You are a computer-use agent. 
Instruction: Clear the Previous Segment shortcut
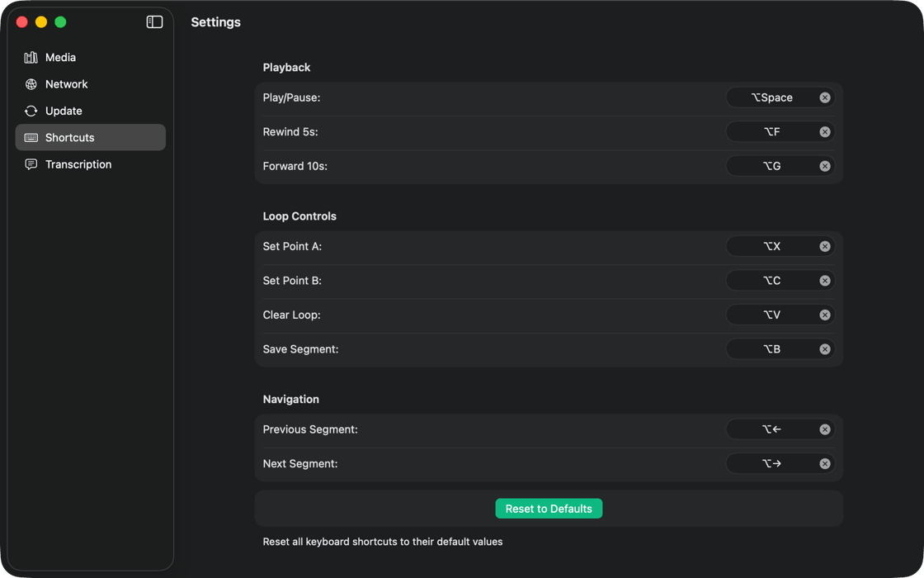pyautogui.click(x=824, y=429)
